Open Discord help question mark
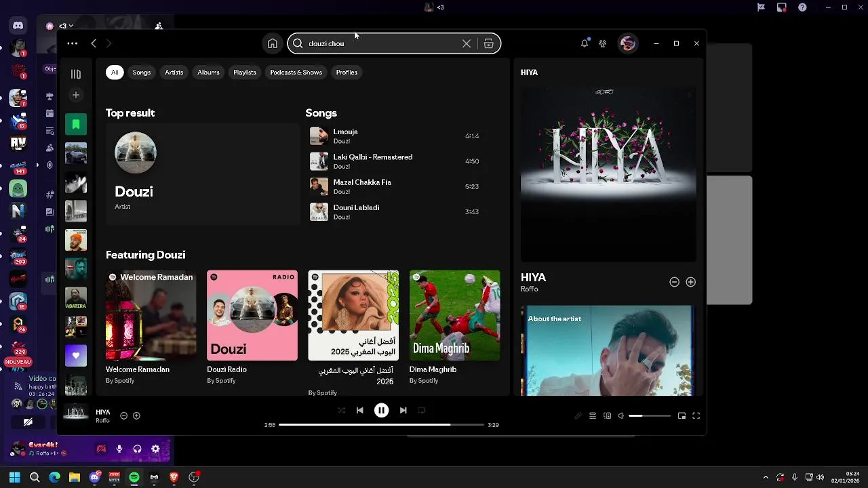 (803, 7)
